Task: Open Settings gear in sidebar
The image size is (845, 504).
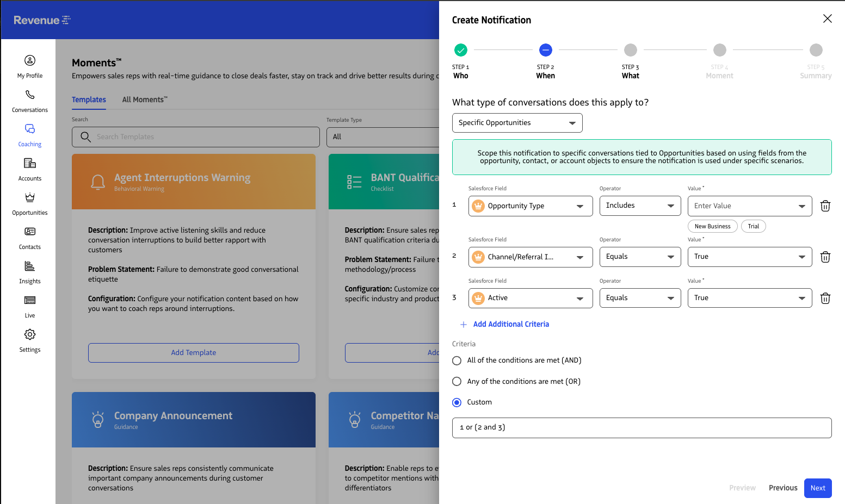Action: coord(30,335)
